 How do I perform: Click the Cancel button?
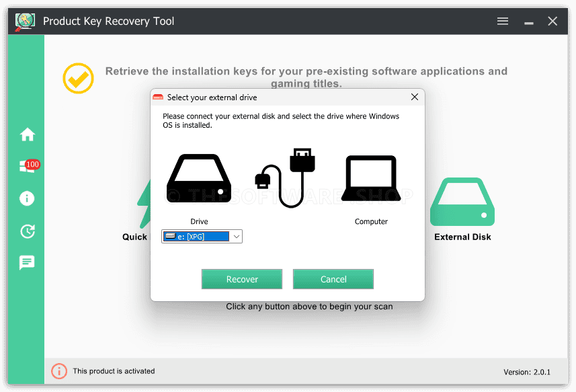coord(333,279)
